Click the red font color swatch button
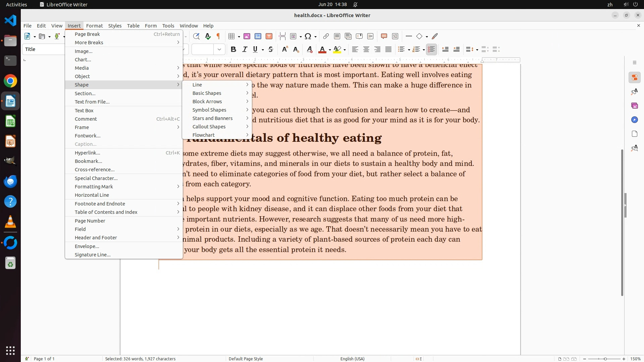 [x=322, y=50]
